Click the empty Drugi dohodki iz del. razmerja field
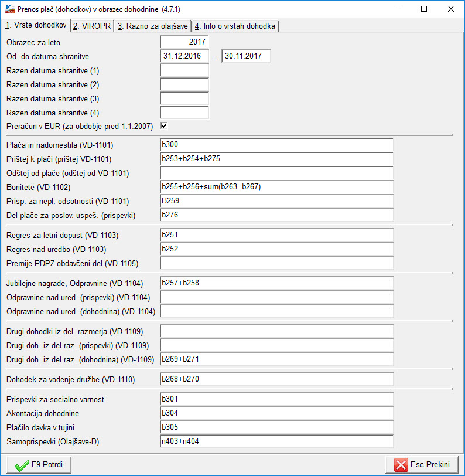Image resolution: width=465 pixels, height=476 pixels. click(x=276, y=331)
